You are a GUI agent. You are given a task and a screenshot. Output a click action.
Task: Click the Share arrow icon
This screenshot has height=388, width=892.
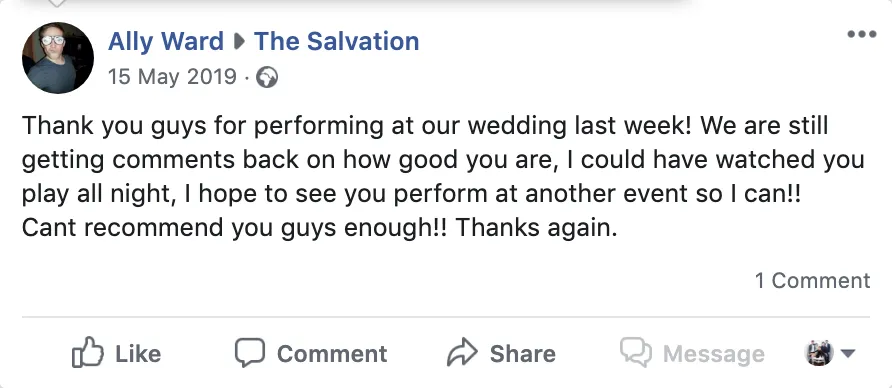click(x=462, y=353)
